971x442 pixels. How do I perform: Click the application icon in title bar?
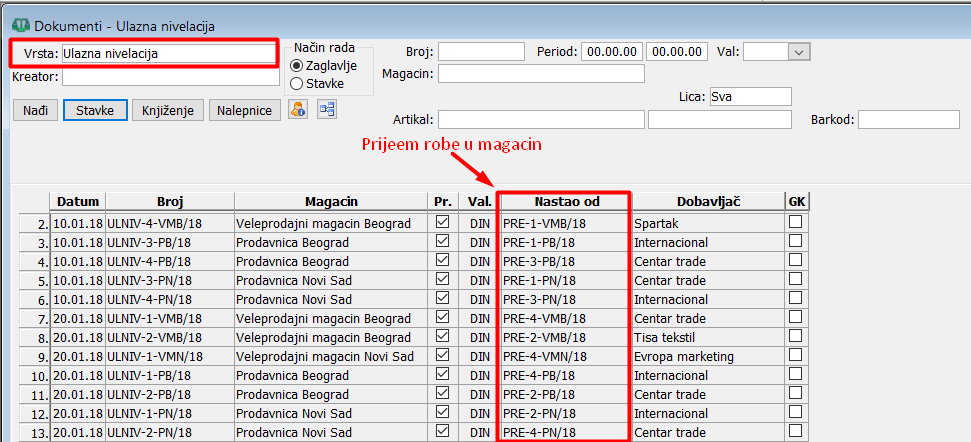(17, 25)
